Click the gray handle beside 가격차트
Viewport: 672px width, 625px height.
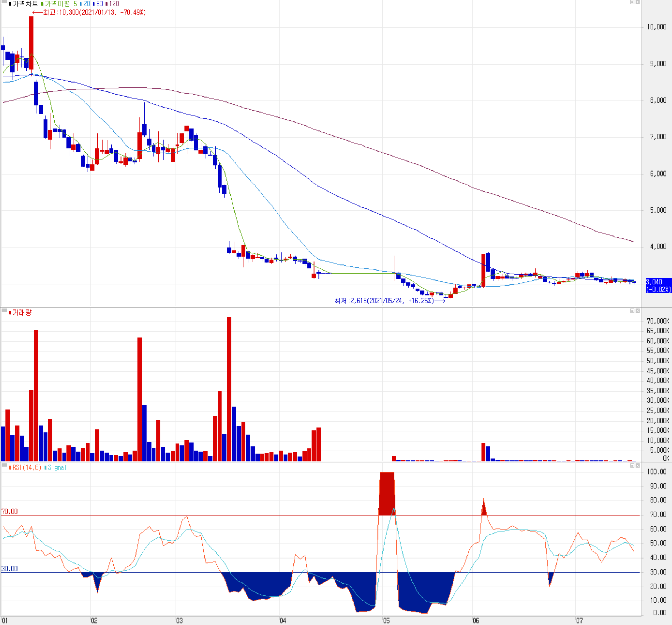[4, 2]
